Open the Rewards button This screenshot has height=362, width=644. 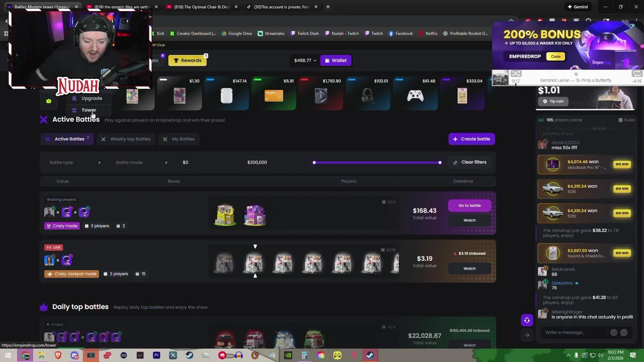coord(187,60)
